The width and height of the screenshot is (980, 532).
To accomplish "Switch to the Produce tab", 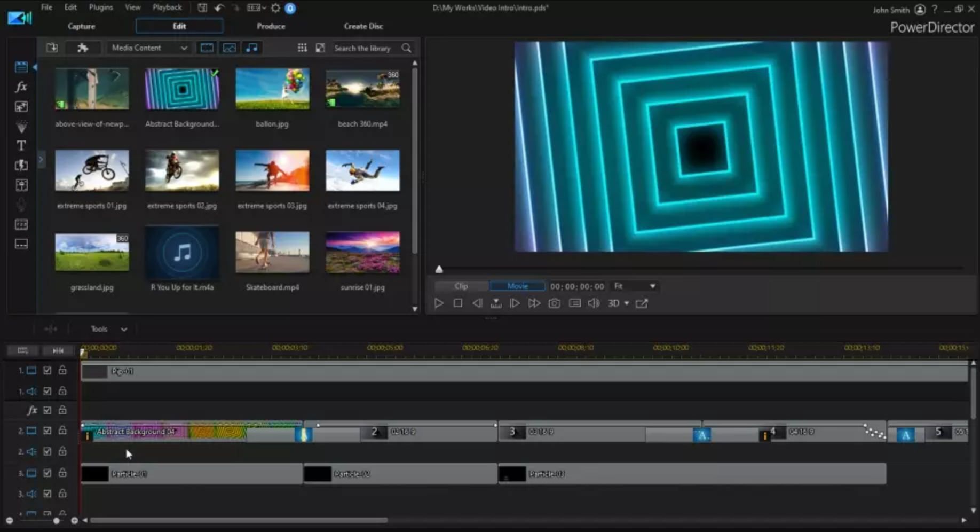I will coord(271,26).
